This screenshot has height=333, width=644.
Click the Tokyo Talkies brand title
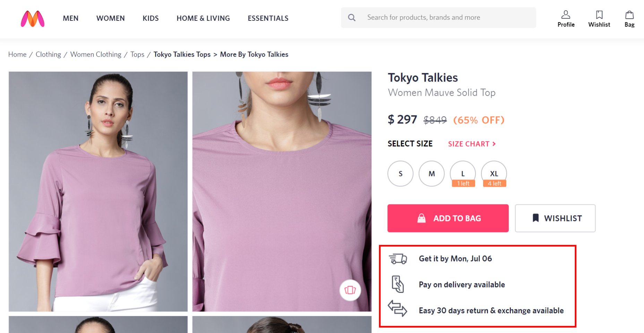[423, 78]
